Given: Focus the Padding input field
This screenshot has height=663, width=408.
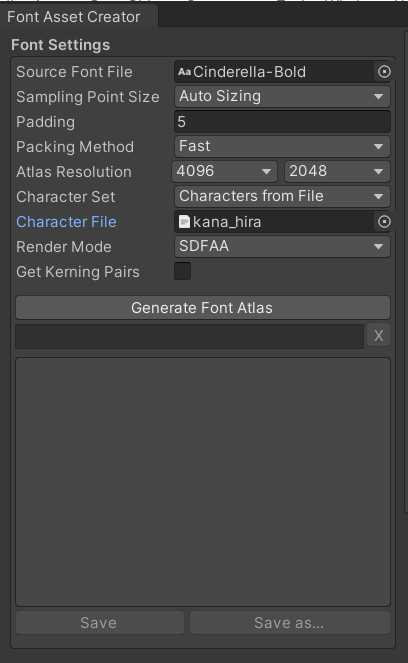Looking at the screenshot, I should pyautogui.click(x=282, y=122).
